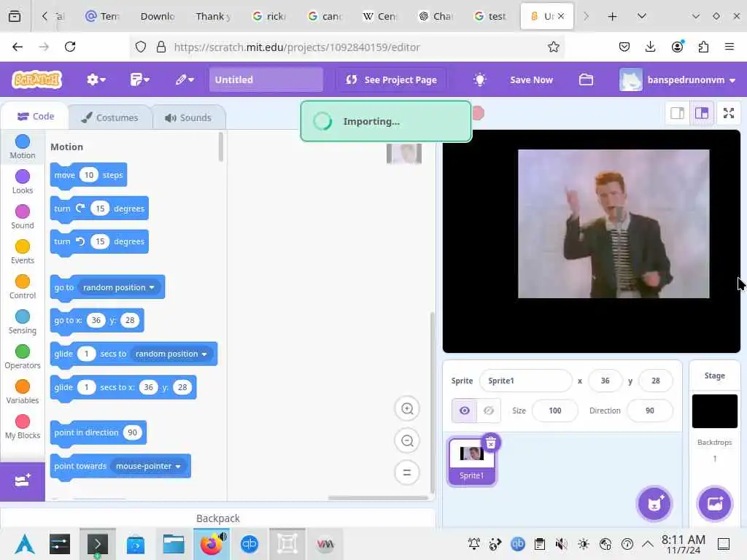Enter full screen stage mode
The image size is (747, 560).
(x=729, y=113)
